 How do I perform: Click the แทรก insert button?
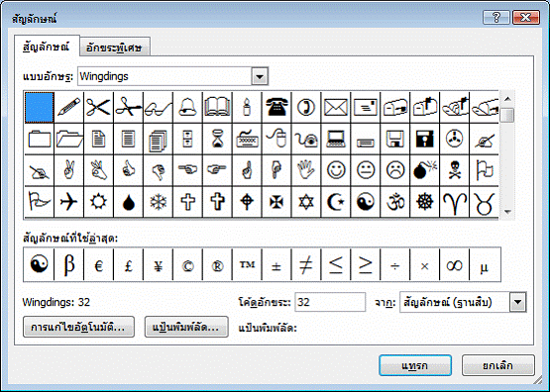coord(415,365)
